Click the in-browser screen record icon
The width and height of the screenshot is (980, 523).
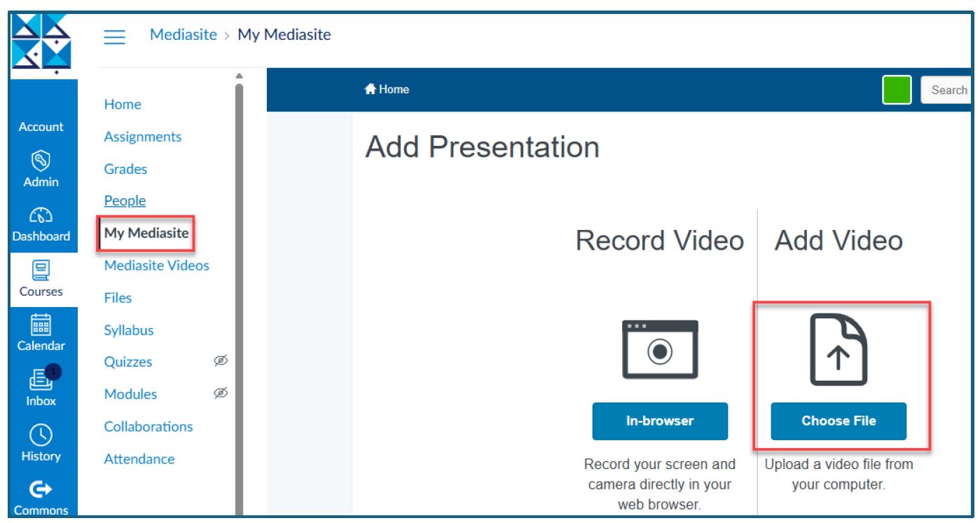tap(660, 350)
